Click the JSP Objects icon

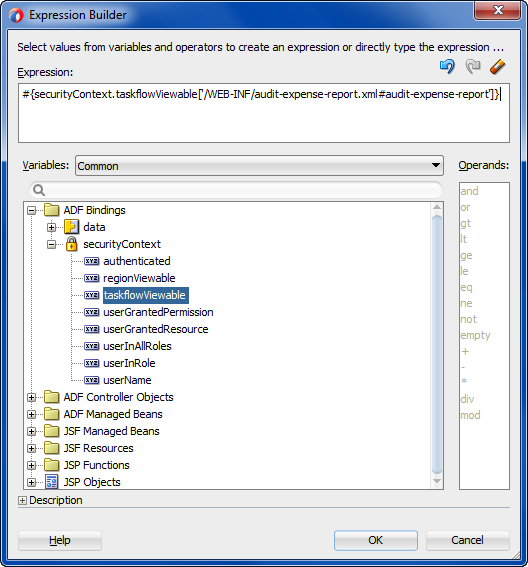(x=51, y=482)
